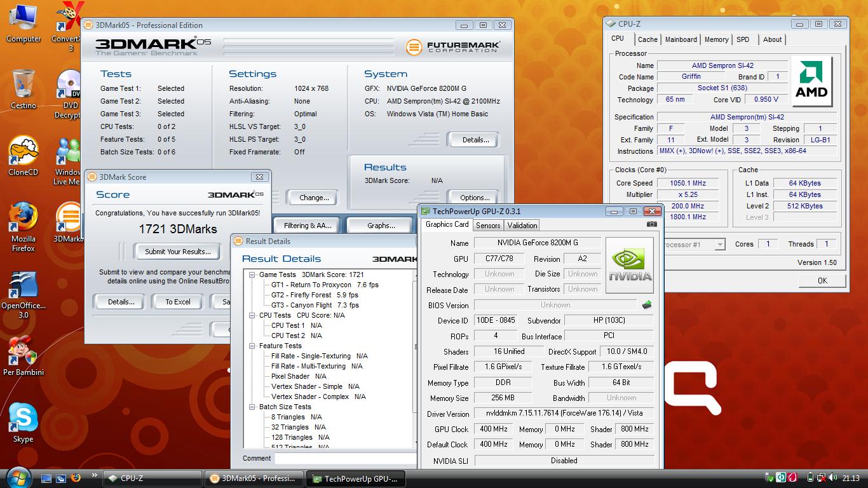Click the volume speaker tray icon

coord(833,477)
